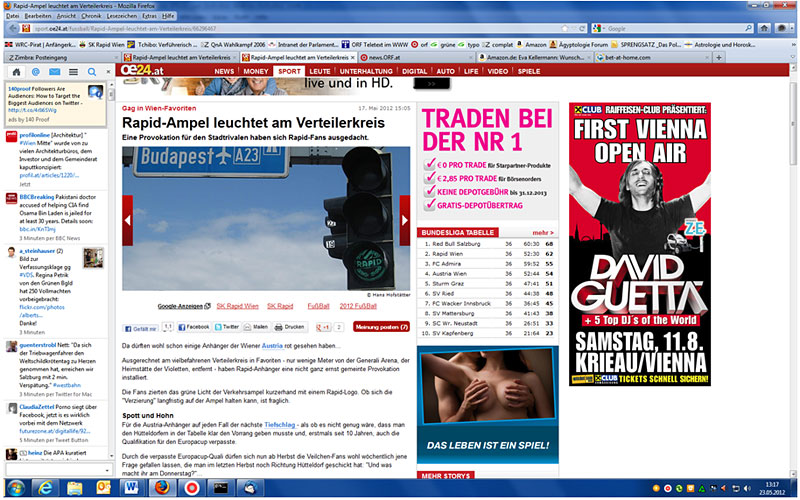Close the Twitter sidebar panel

click(108, 72)
